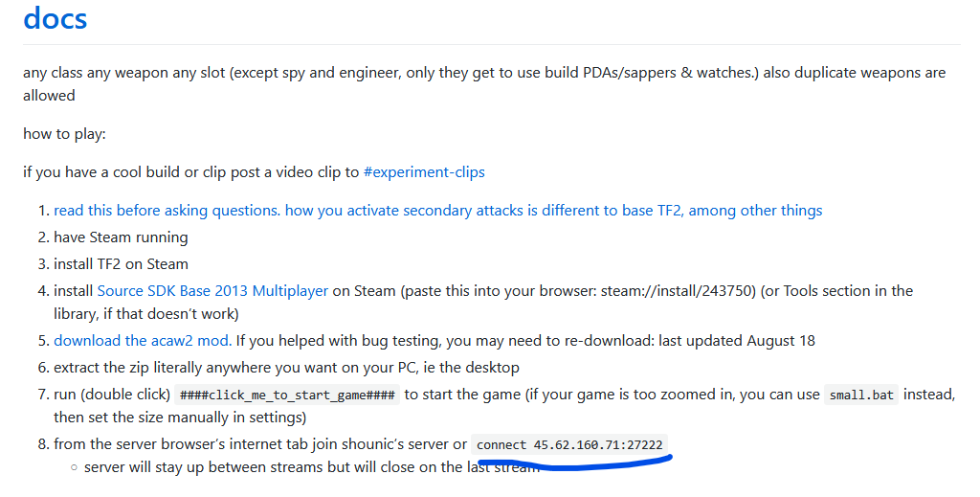Open the #experiment-clips channel link
The height and width of the screenshot is (497, 980).
pos(424,172)
